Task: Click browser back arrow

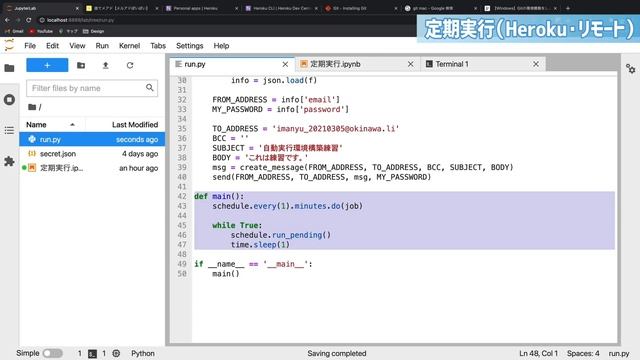Action: [x=7, y=20]
